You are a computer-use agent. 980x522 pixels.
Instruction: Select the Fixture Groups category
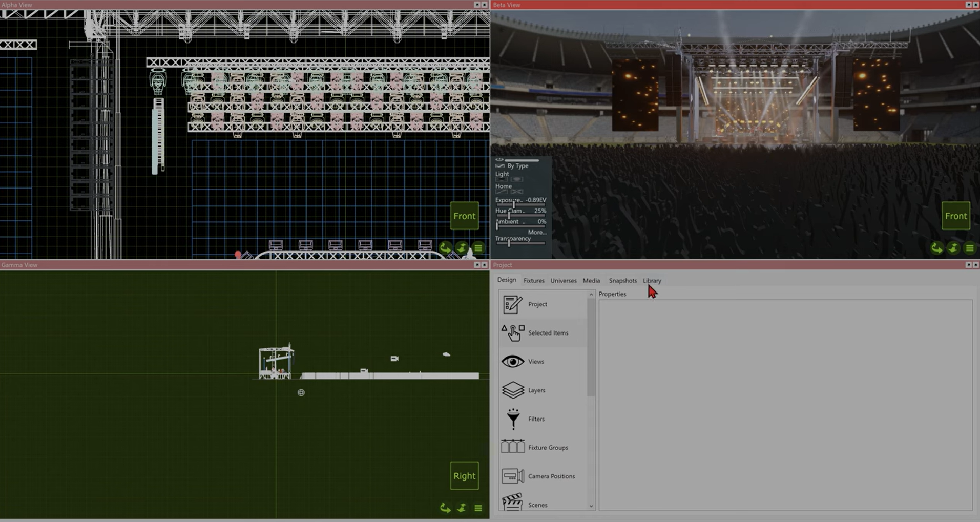point(547,448)
